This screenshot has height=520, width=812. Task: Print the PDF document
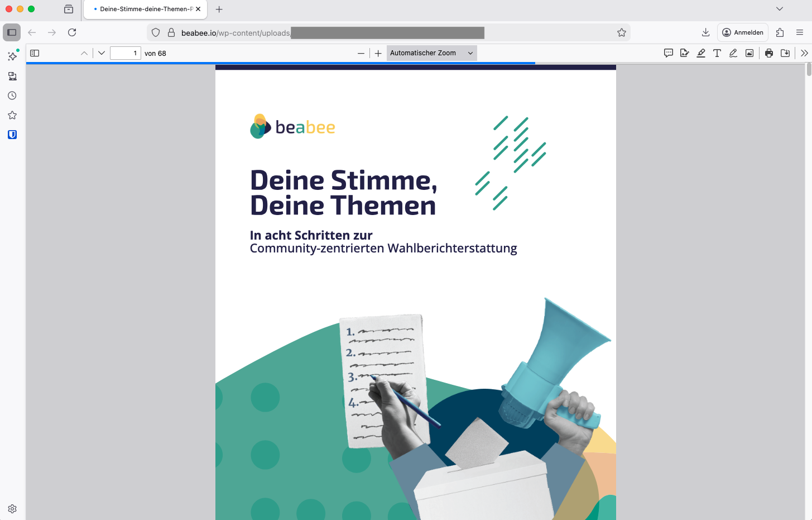[769, 53]
